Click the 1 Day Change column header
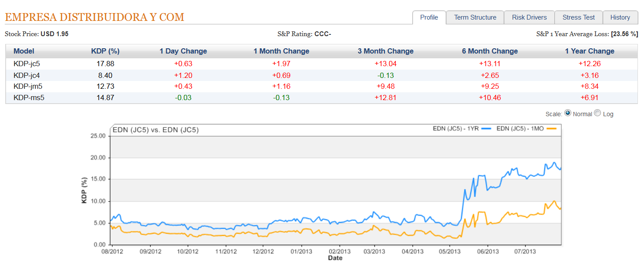 183,51
